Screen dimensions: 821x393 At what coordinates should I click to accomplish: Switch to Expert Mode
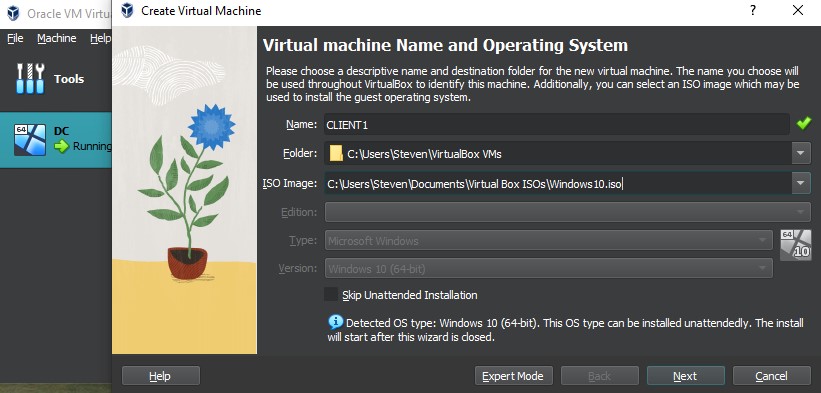point(514,376)
